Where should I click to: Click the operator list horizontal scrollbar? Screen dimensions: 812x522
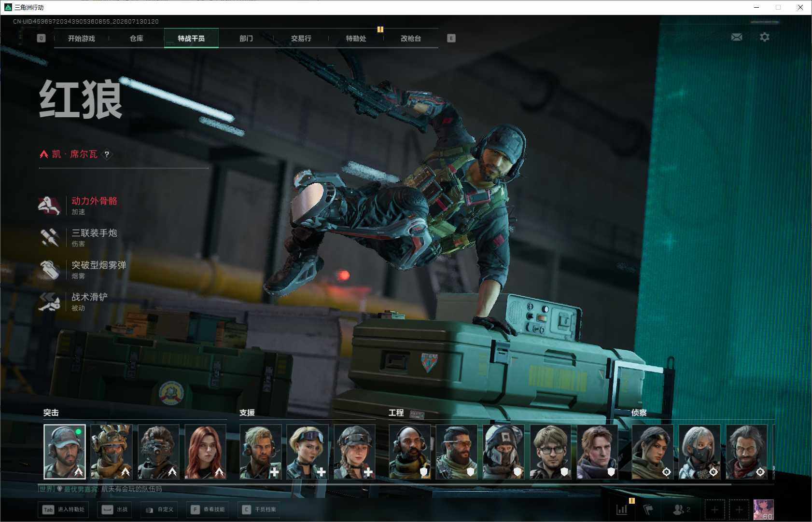point(385,484)
